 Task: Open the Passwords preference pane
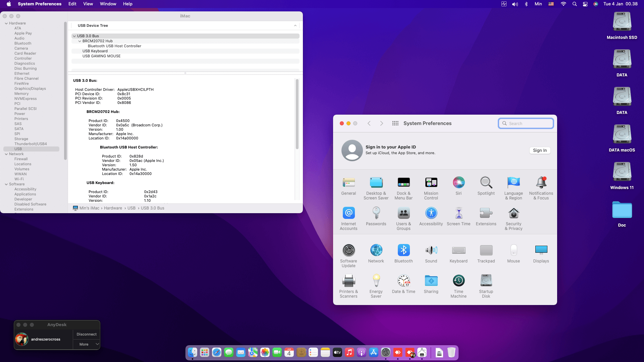(376, 217)
